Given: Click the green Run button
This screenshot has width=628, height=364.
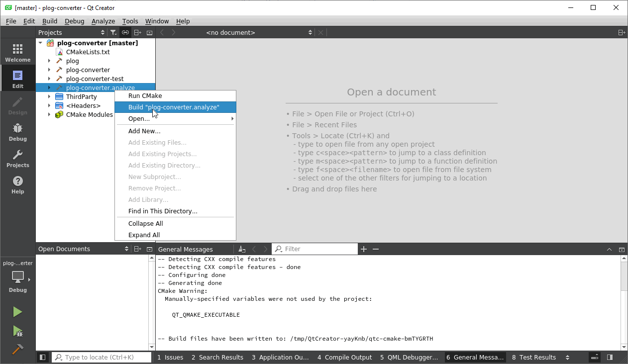Looking at the screenshot, I should [17, 312].
